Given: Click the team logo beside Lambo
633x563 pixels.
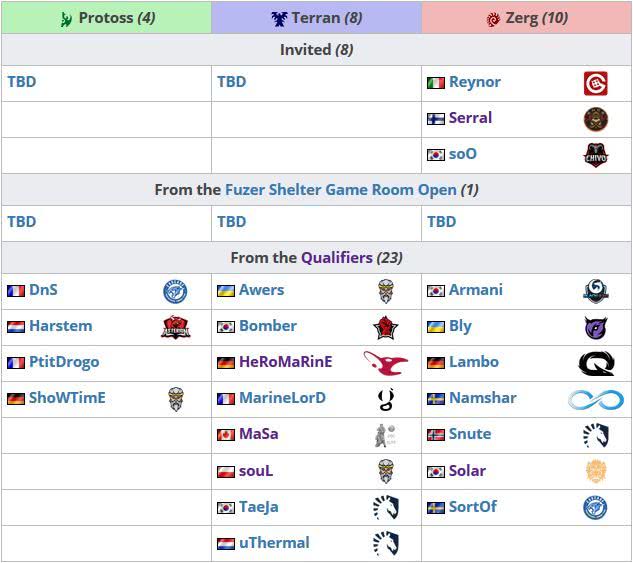Looking at the screenshot, I should click(x=596, y=363).
